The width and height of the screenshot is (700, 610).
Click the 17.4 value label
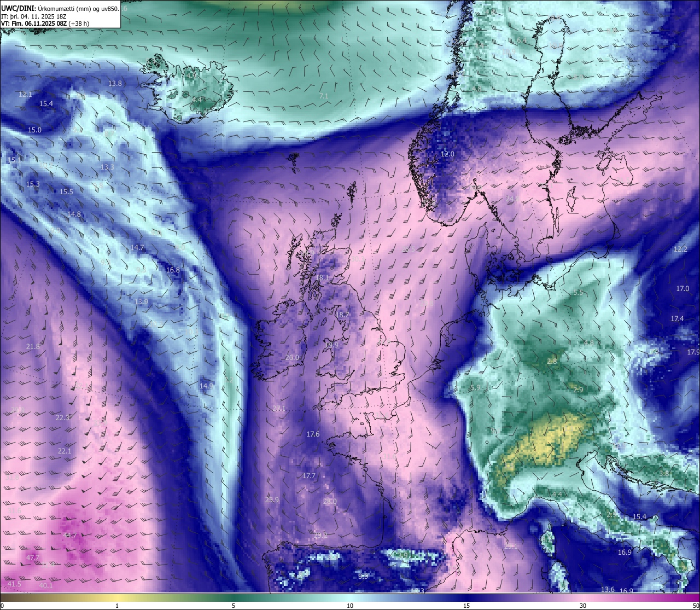pos(677,318)
